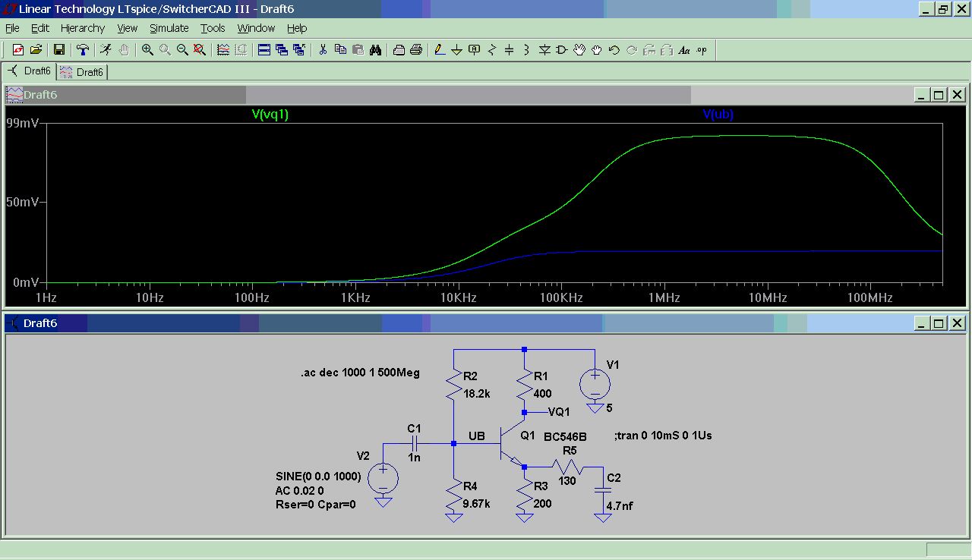The height and width of the screenshot is (560, 972).
Task: Click the Tile Windows Horizontally icon
Action: tap(264, 50)
